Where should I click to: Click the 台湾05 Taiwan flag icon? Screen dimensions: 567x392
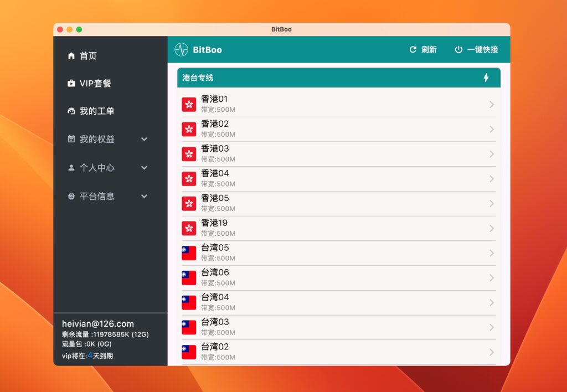pyautogui.click(x=189, y=253)
